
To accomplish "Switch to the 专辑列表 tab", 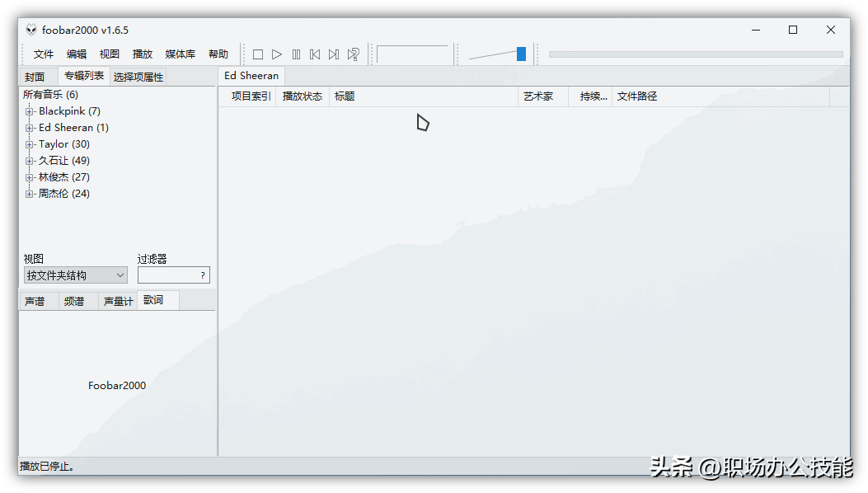I will click(x=83, y=76).
